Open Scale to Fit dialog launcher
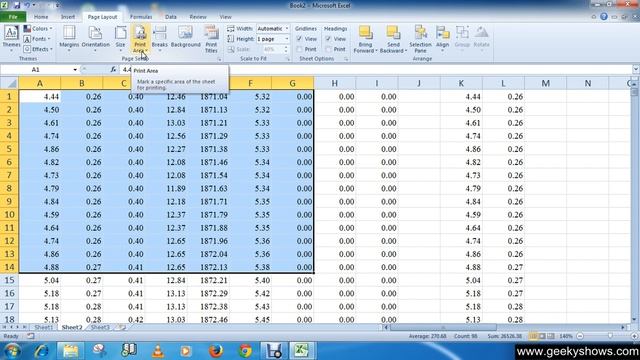 (287, 59)
